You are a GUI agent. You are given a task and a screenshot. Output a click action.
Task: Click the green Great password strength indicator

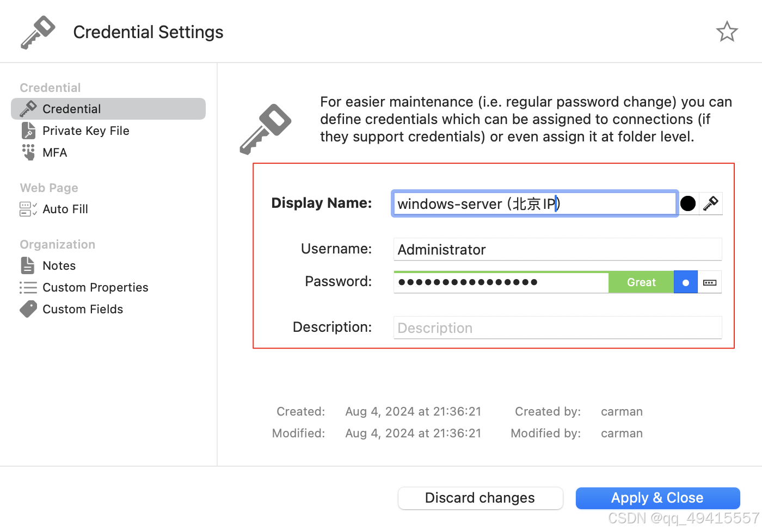coord(641,282)
